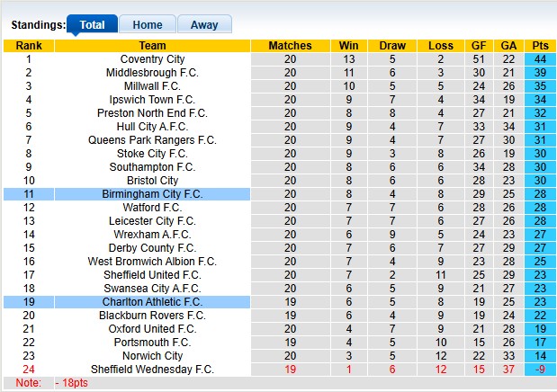Screen dimensions: 557x392
Task: Open Middlesbrough F.C. team page
Action: pos(152,73)
